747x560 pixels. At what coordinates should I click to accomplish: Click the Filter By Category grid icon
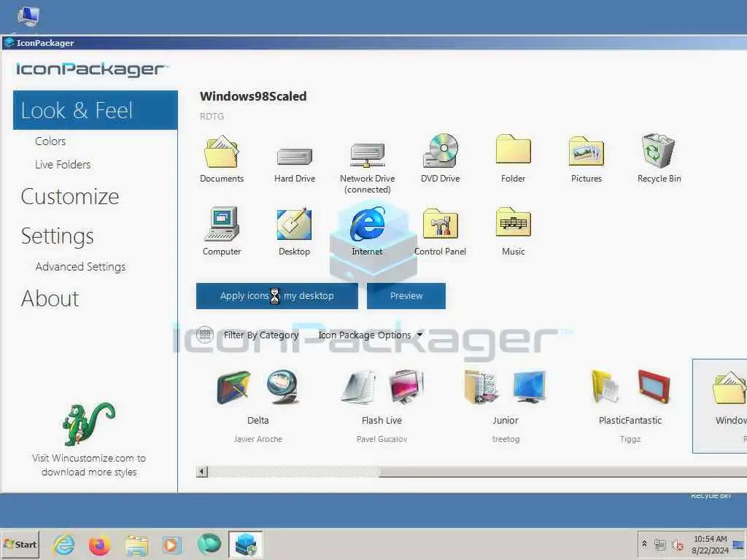(x=205, y=334)
